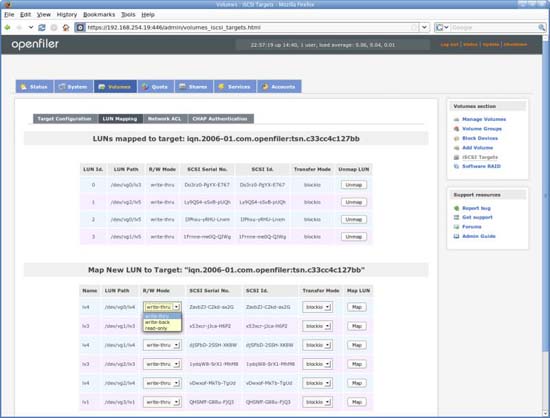This screenshot has height=418, width=550.
Task: Unmap LUN Id 0
Action: pos(354,185)
